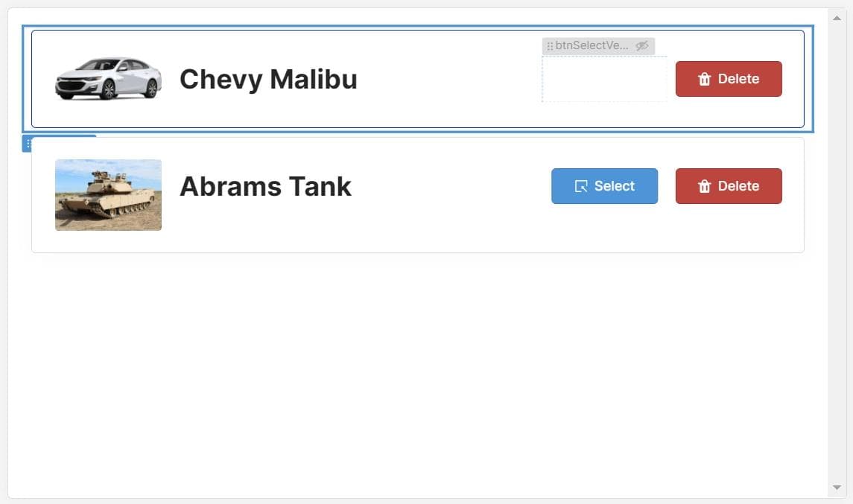Click the Chevy Malibu heading text
Screen dimensions: 853x504
268,79
